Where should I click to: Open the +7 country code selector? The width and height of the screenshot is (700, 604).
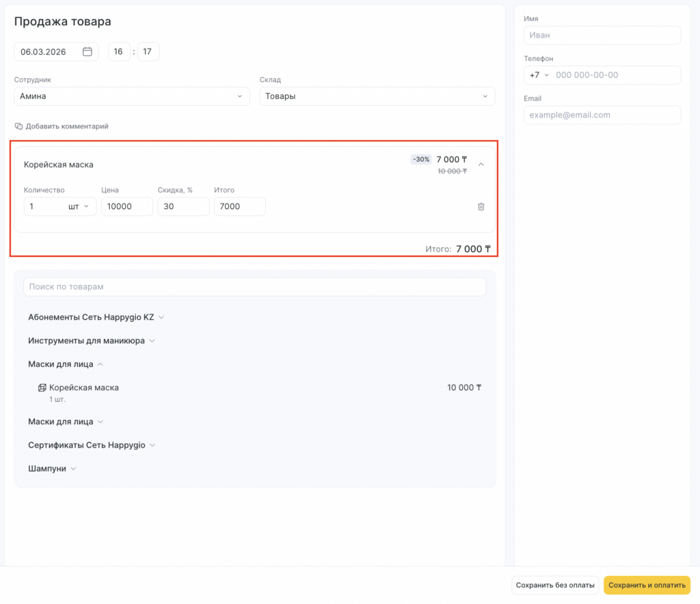pyautogui.click(x=539, y=75)
